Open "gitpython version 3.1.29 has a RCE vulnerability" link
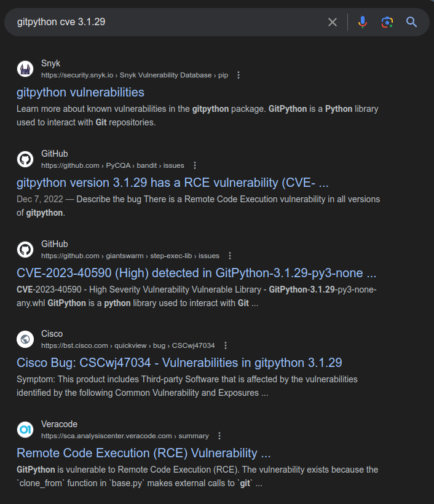The image size is (434, 504). click(173, 183)
